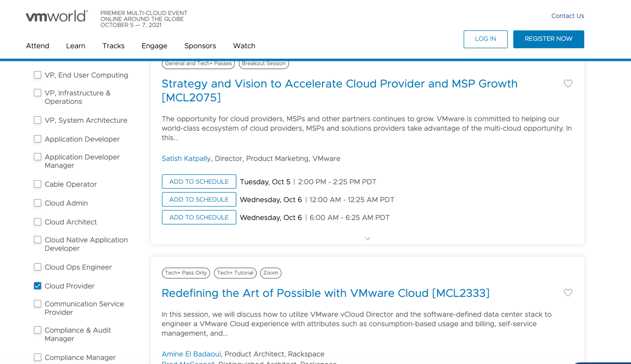Click the VMworld logo
Viewport: 631px width, 364px height.
57,16
